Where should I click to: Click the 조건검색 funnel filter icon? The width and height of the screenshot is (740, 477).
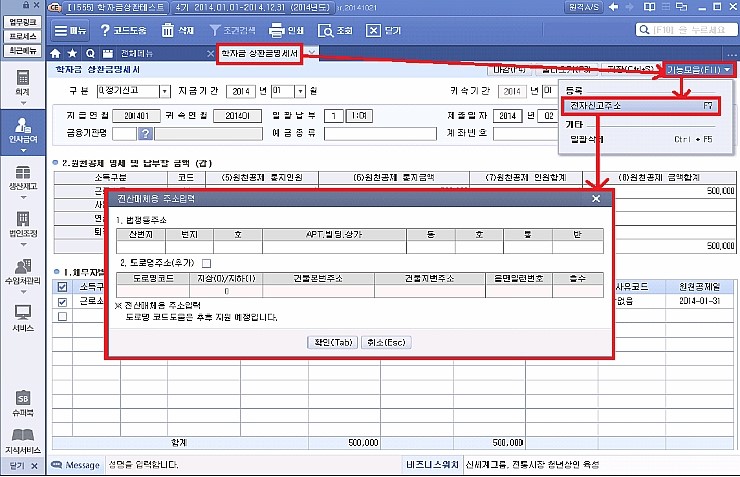pos(215,30)
